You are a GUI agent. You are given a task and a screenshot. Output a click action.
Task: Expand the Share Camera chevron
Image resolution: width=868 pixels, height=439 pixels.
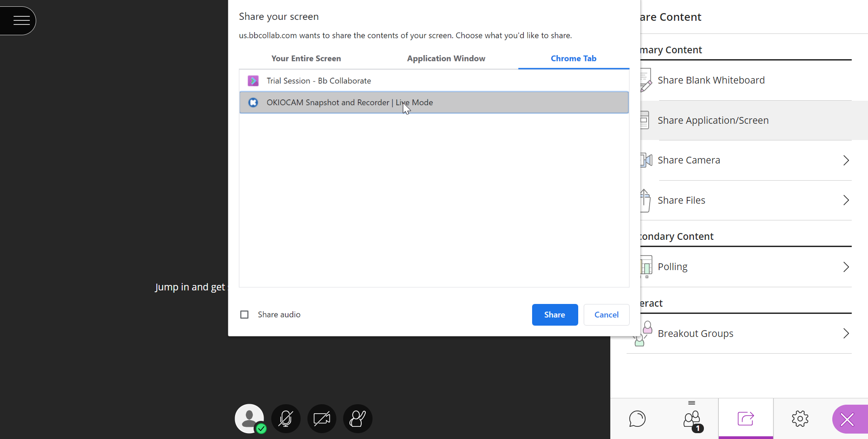(x=846, y=160)
